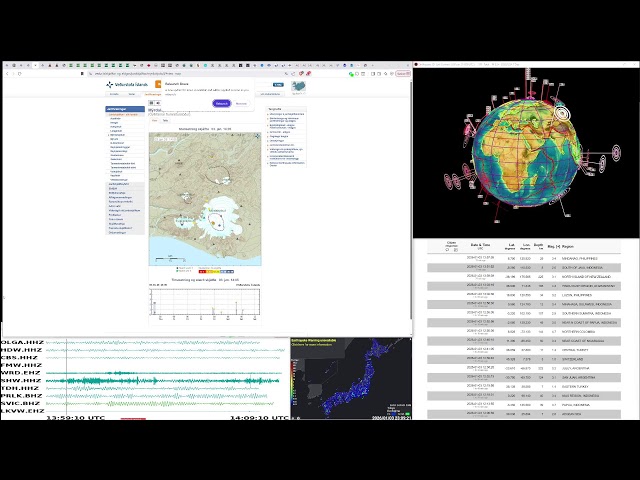Click the 13:59:10 UTC timestamp
Viewport: 640px width, 480px height.
(x=76, y=418)
